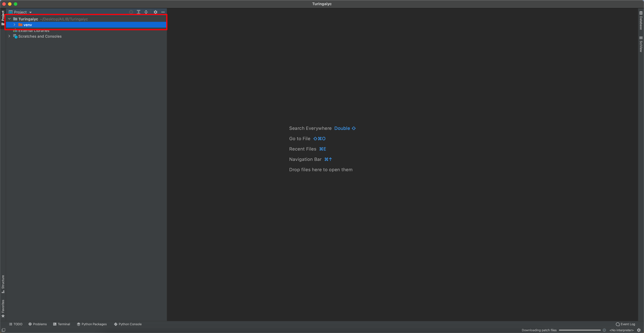Image resolution: width=644 pixels, height=333 pixels.
Task: Click the Go to File hint text
Action: (x=299, y=138)
